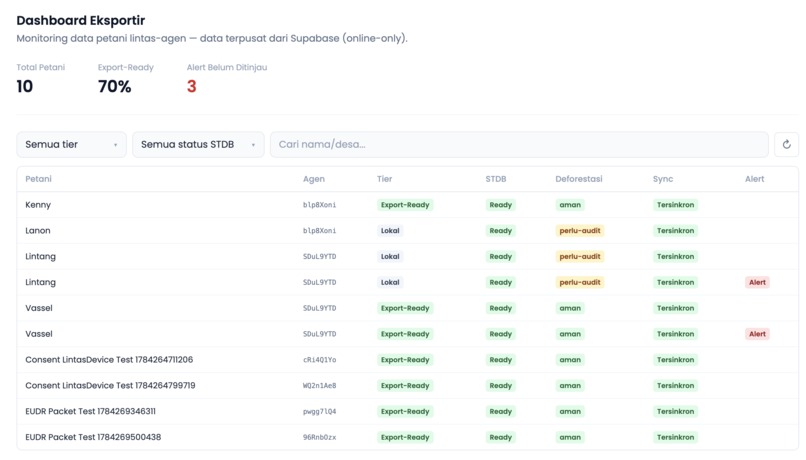Select the Kenny farmer row name
This screenshot has width=806, height=460.
[38, 205]
